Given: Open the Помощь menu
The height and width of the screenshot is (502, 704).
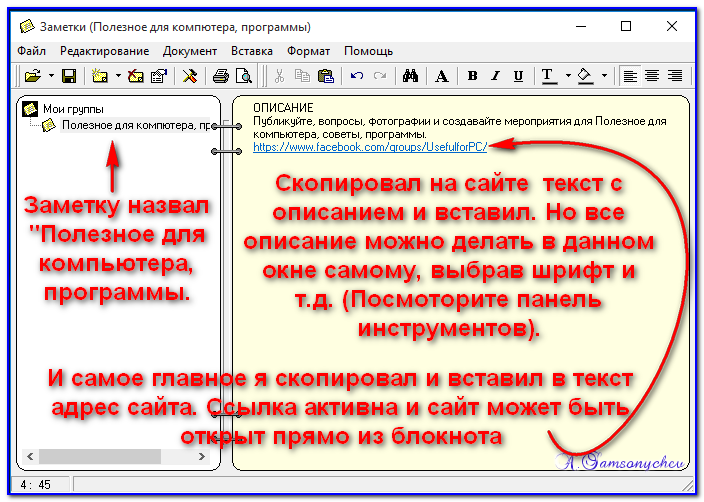Looking at the screenshot, I should click(368, 51).
